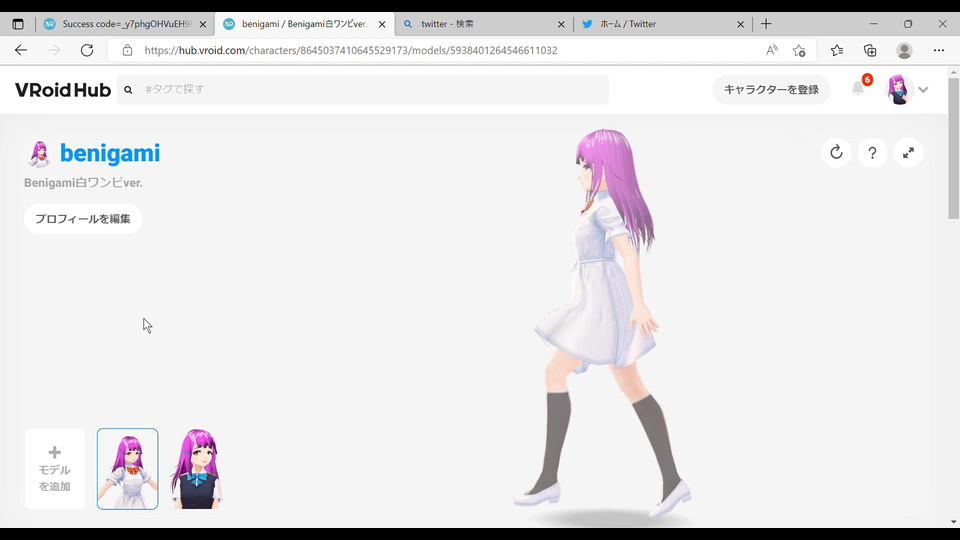The width and height of the screenshot is (960, 540).
Task: Open the help question mark button
Action: [x=872, y=152]
